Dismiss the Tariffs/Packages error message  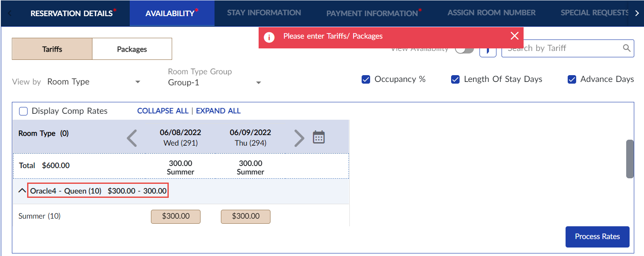pos(514,36)
